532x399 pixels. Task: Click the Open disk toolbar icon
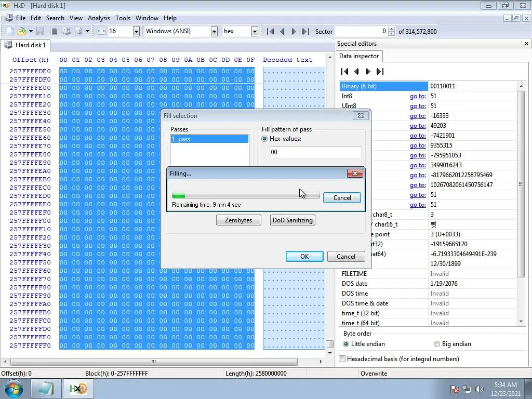click(66, 31)
